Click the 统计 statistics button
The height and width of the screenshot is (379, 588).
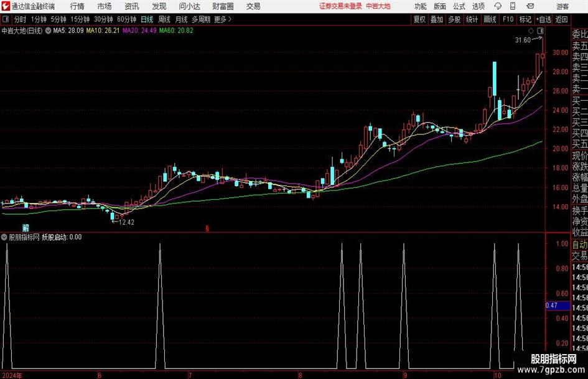[x=472, y=19]
